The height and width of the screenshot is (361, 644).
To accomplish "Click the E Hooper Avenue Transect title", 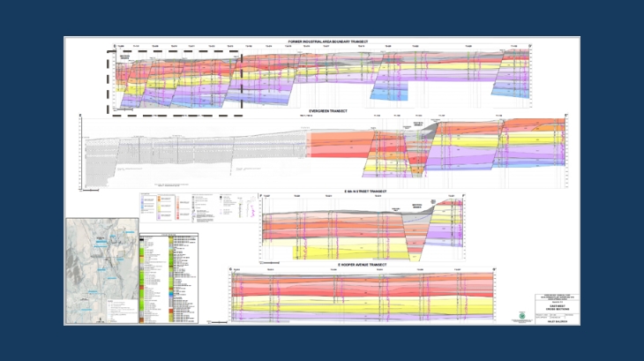I will point(362,265).
